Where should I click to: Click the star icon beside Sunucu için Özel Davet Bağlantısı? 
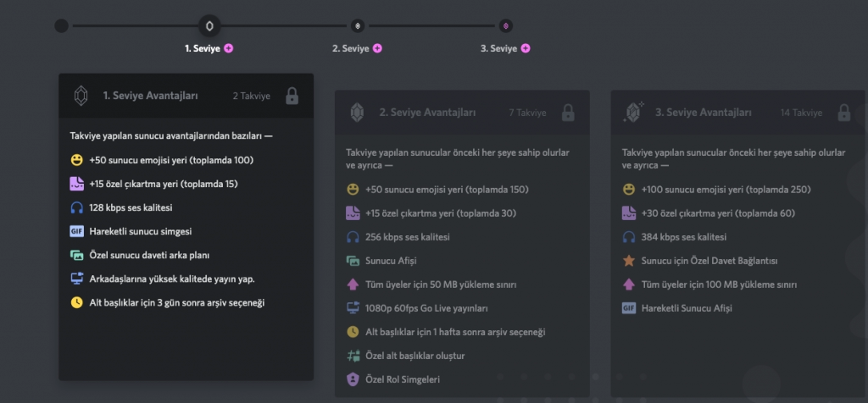point(628,261)
